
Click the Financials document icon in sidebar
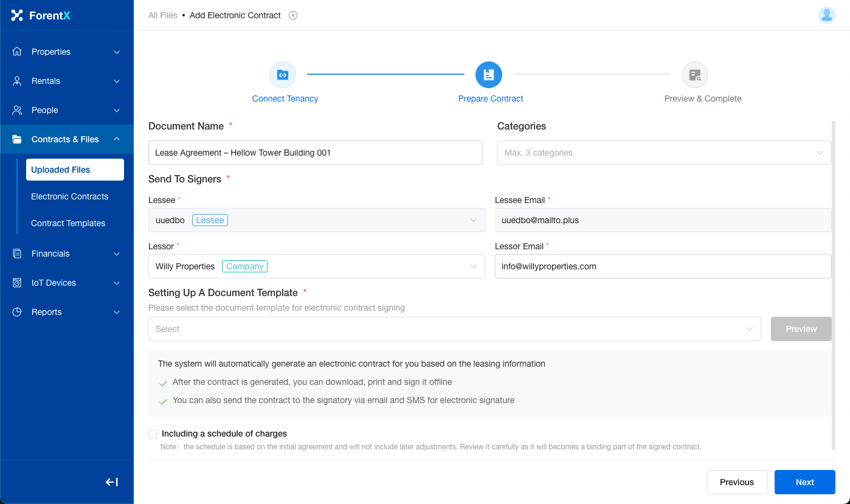(x=17, y=254)
